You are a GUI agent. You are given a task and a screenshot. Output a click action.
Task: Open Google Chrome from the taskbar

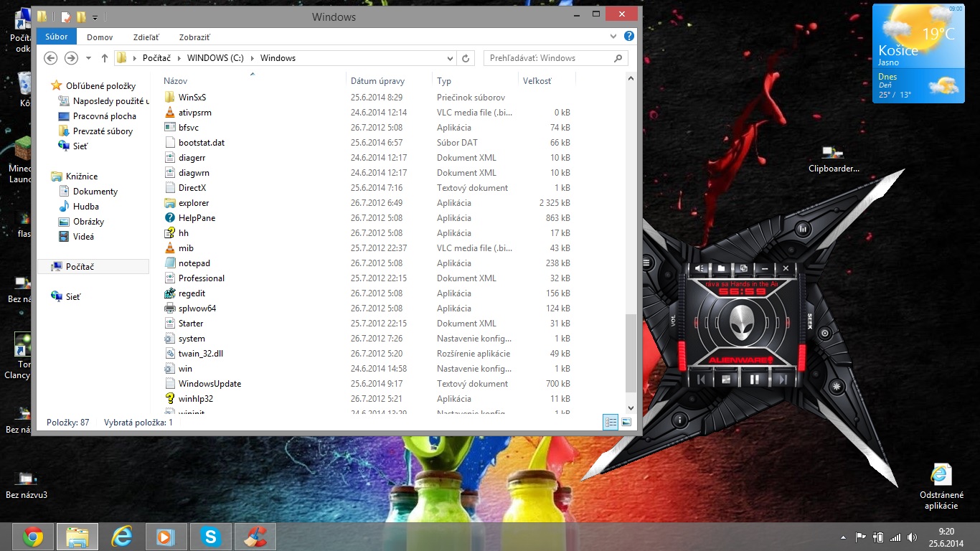click(32, 537)
